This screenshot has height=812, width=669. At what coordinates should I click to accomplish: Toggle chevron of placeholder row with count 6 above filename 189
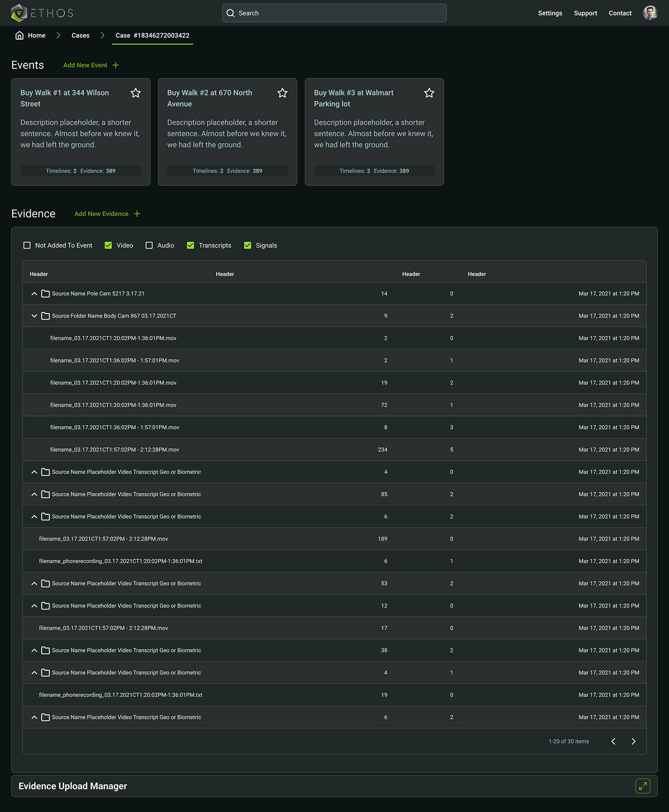34,517
